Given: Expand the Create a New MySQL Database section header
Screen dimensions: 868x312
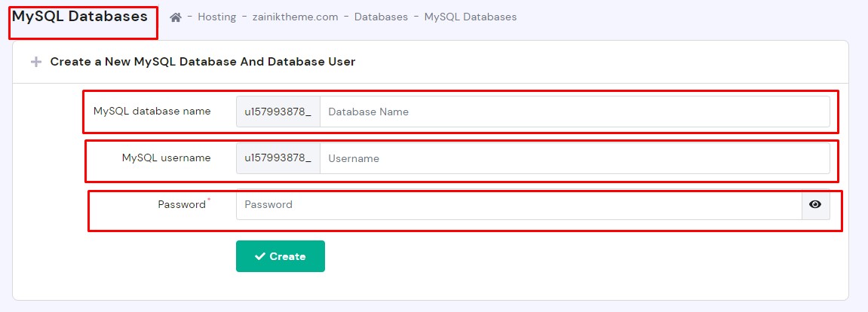Looking at the screenshot, I should point(202,62).
